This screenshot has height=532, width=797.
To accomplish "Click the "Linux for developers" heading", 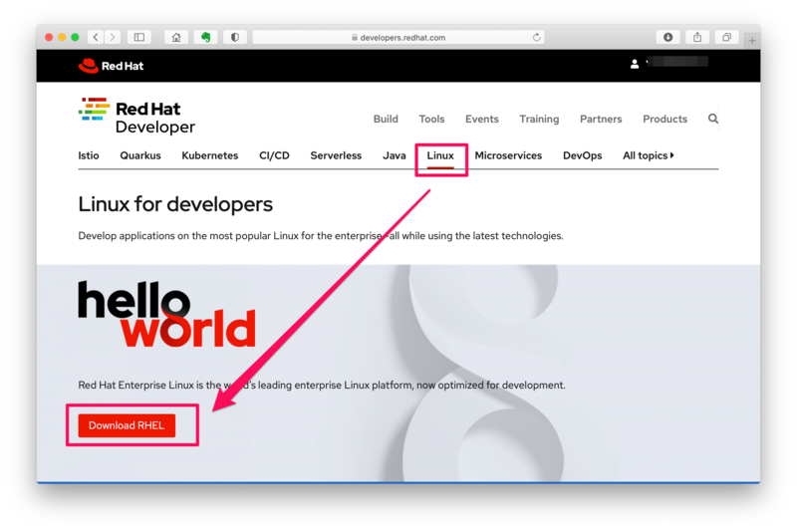I will 175,204.
